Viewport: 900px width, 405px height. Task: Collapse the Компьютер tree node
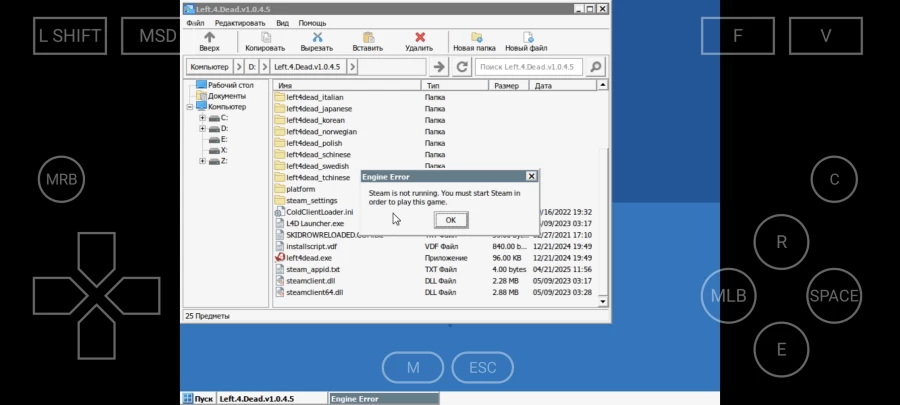[190, 107]
